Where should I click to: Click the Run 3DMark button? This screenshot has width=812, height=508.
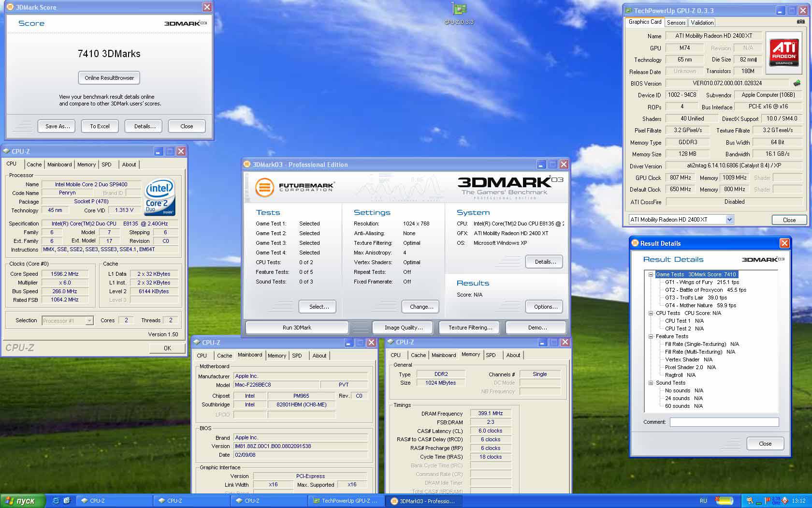pyautogui.click(x=297, y=328)
